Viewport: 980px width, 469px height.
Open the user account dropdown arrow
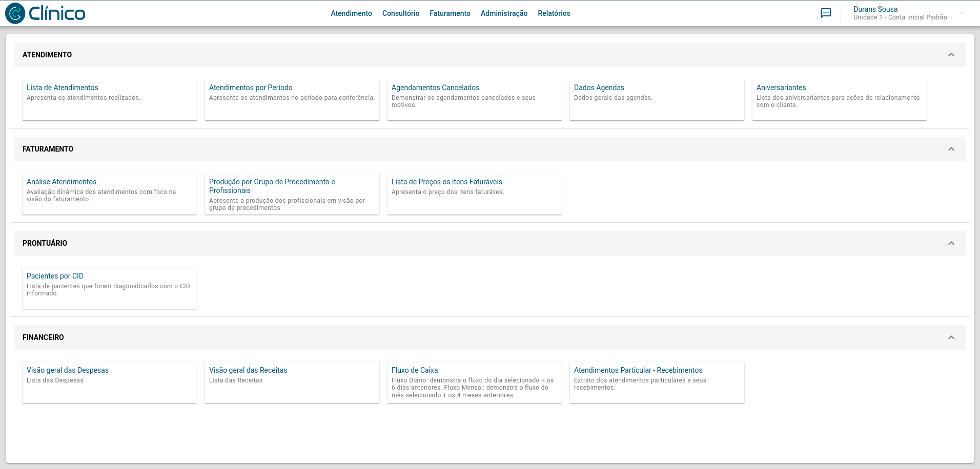[x=962, y=13]
